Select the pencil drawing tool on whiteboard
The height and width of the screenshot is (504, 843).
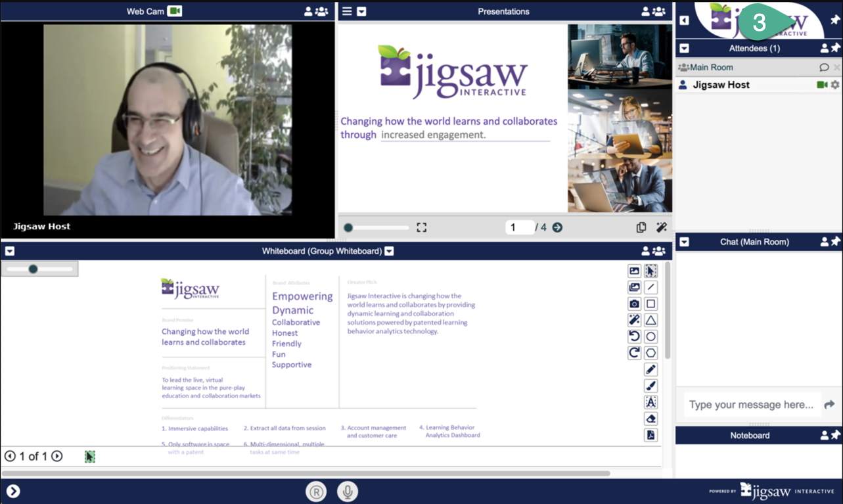(650, 369)
